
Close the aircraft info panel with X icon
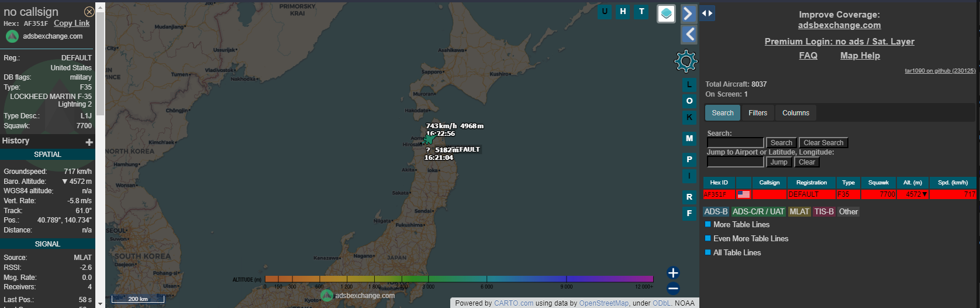click(x=89, y=12)
